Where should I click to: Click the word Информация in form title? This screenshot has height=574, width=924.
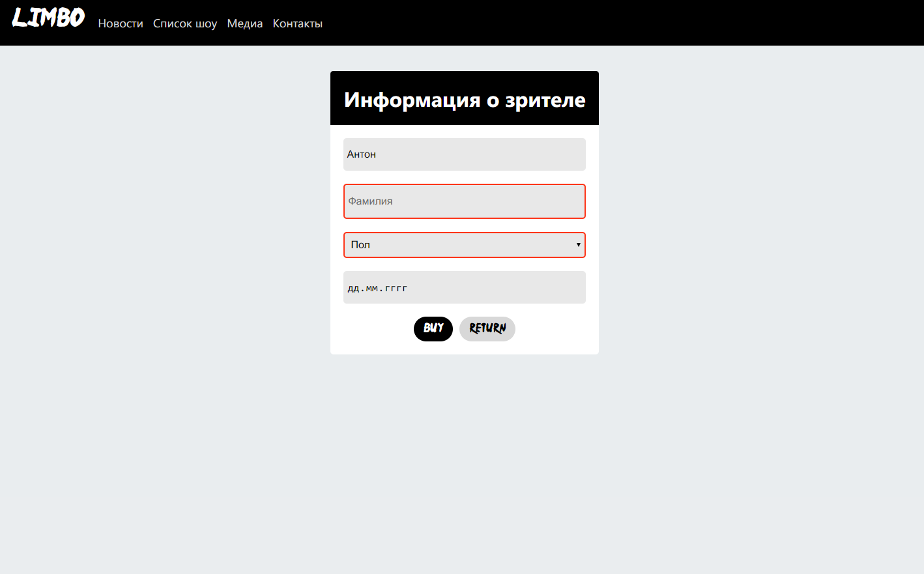412,100
